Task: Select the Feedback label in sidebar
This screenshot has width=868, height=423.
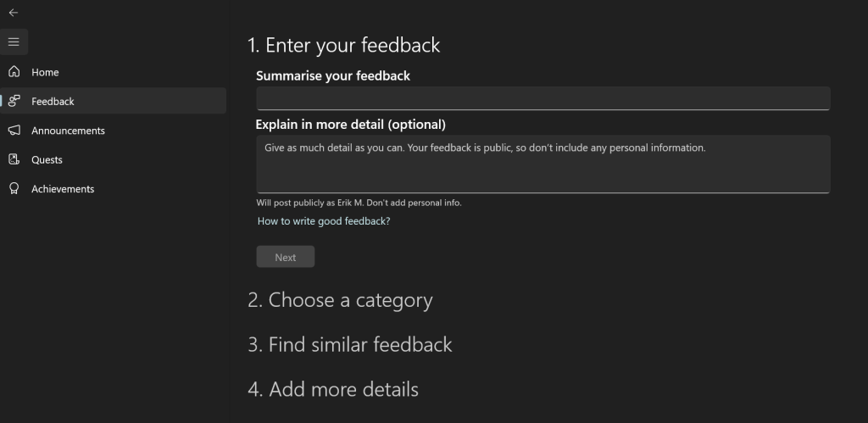Action: tap(53, 101)
